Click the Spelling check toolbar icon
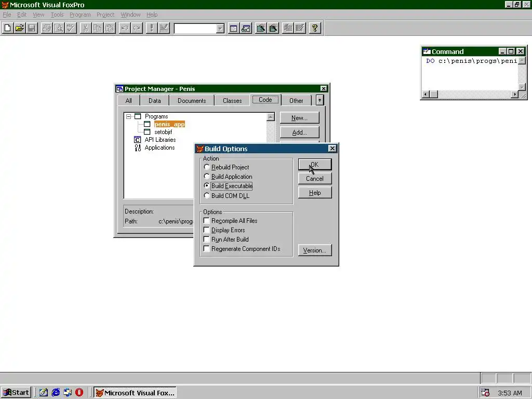Image resolution: width=532 pixels, height=399 pixels. [71, 28]
